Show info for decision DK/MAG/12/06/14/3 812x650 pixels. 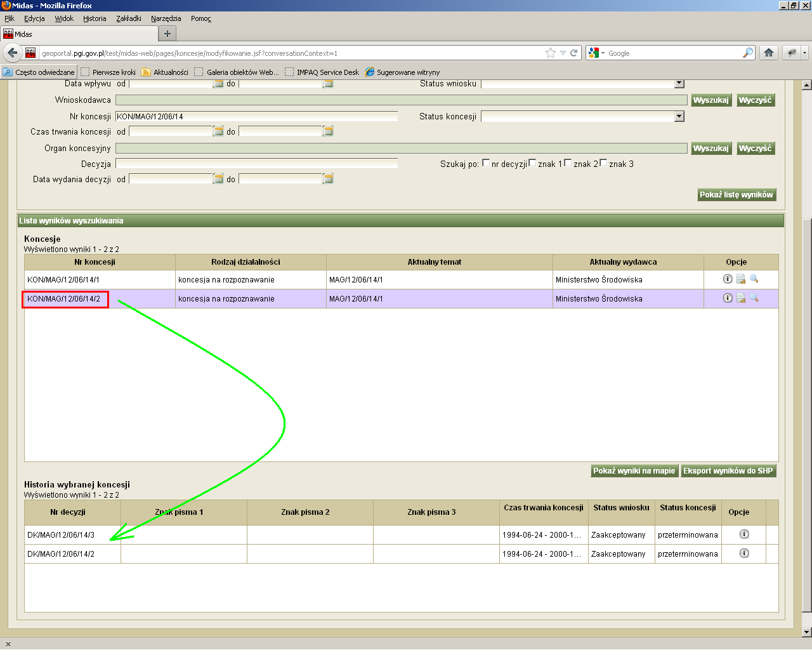(x=744, y=534)
